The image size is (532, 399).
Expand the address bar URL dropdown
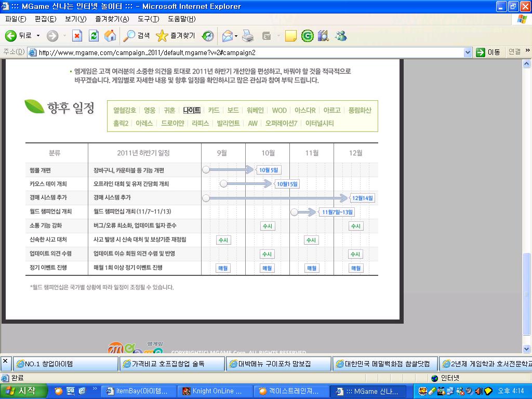click(468, 52)
